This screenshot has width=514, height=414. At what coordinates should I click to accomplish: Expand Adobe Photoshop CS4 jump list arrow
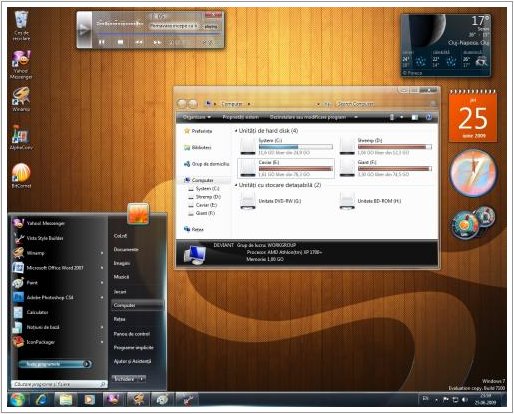[102, 297]
